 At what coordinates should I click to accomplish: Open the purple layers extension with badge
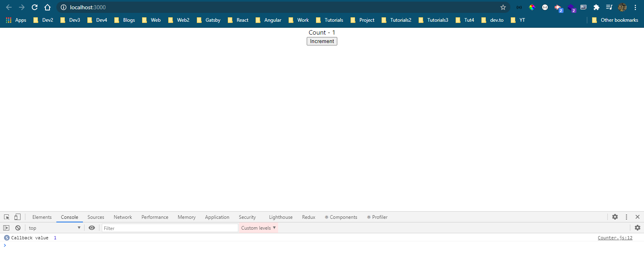point(572,8)
